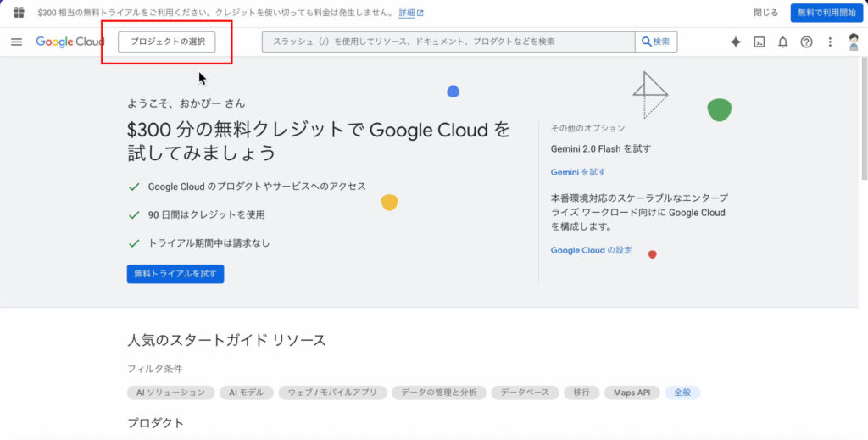This screenshot has height=440, width=868.
Task: Click the 無料トライアルを試す button
Action: tap(175, 274)
